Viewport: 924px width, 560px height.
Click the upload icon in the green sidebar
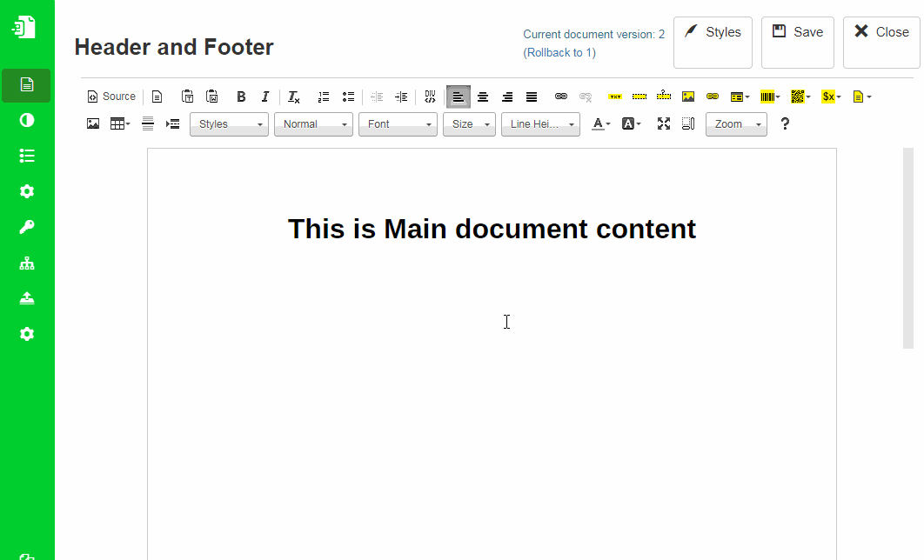click(x=26, y=297)
